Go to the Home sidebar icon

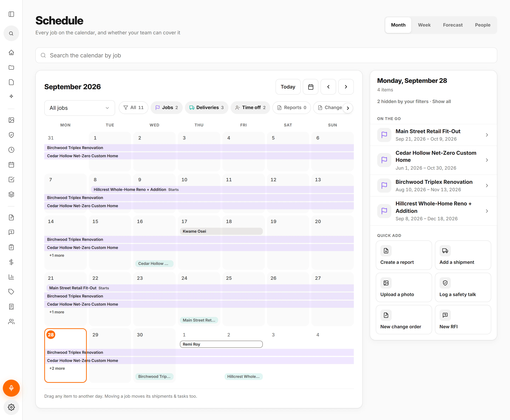[x=11, y=52]
